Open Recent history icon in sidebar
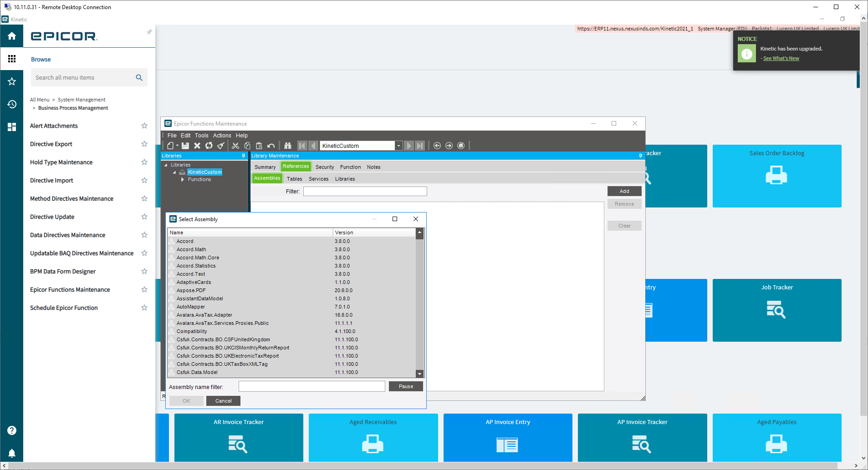The width and height of the screenshot is (868, 470). click(x=12, y=104)
